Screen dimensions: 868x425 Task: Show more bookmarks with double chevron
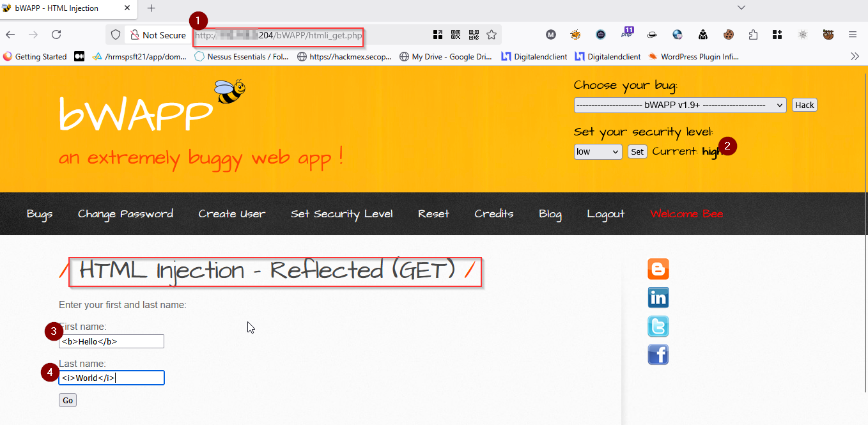(855, 56)
